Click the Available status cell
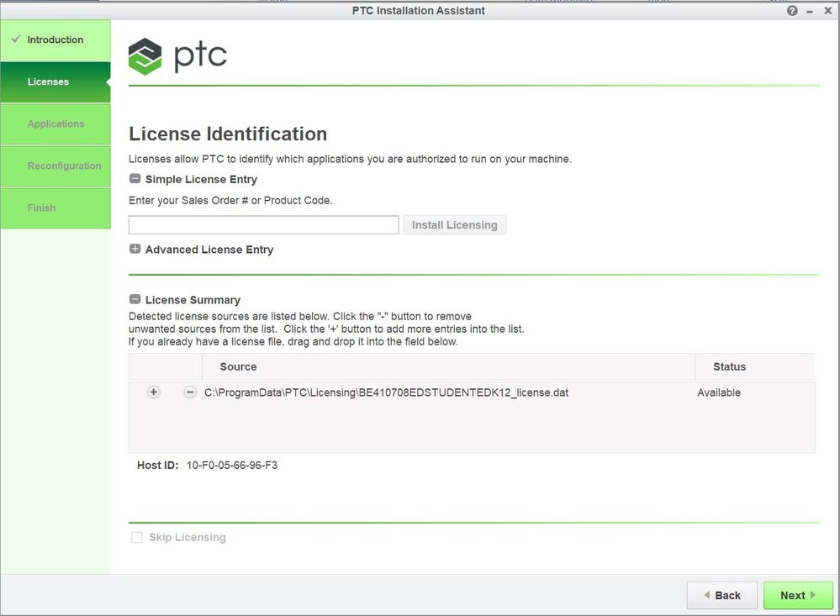Image resolution: width=840 pixels, height=616 pixels. point(719,392)
